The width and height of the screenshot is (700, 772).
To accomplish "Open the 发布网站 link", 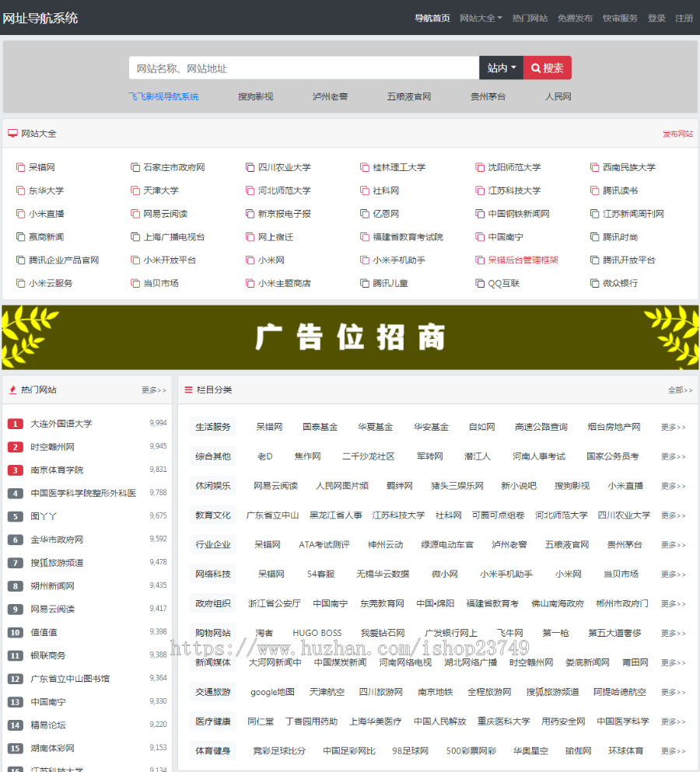I will coord(677,134).
